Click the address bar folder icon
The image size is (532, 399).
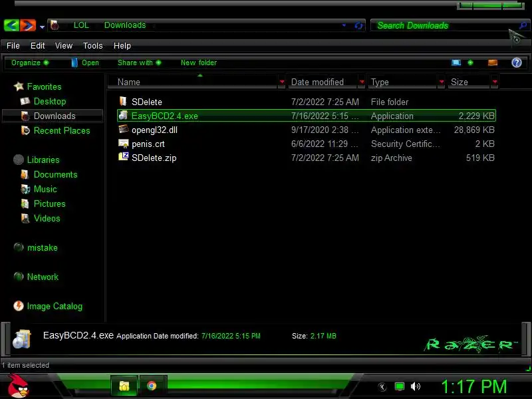tap(55, 25)
